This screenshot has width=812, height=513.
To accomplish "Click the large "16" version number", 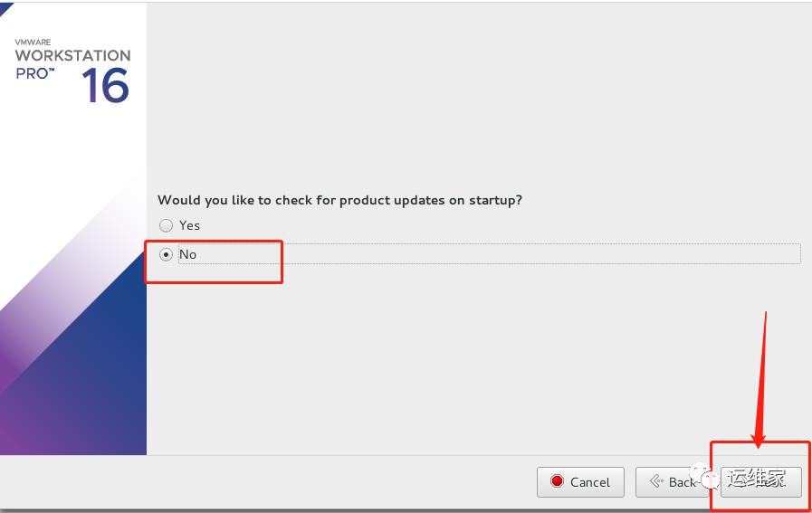I will [105, 85].
